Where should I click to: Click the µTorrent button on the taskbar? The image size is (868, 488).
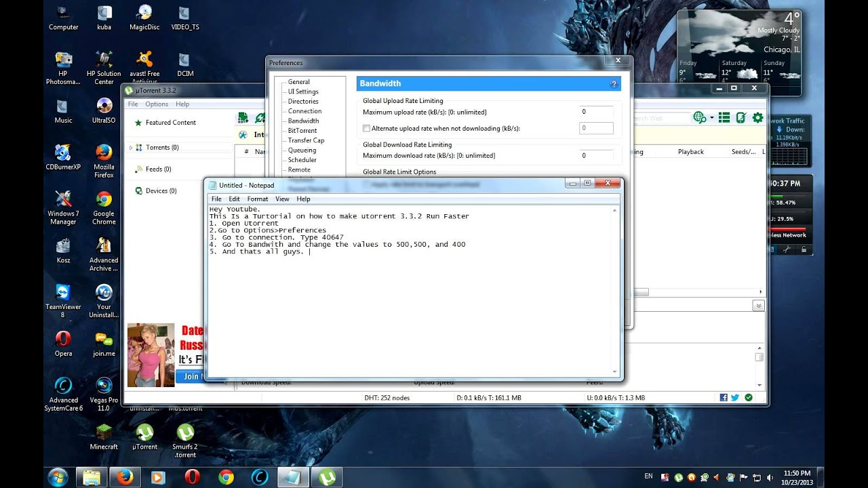pyautogui.click(x=328, y=477)
